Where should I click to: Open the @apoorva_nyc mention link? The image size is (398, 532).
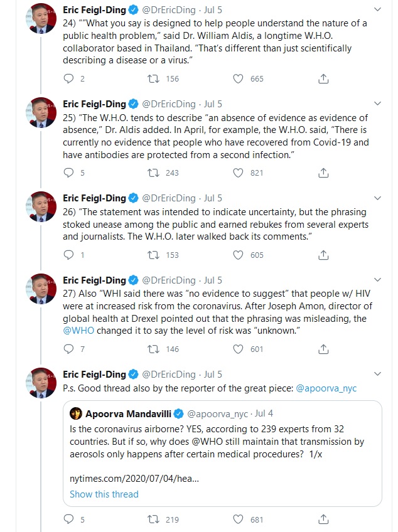click(x=326, y=388)
